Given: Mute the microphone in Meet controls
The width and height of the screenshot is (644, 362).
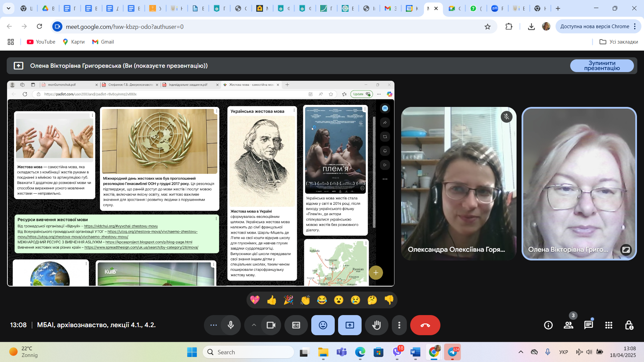Looking at the screenshot, I should pyautogui.click(x=231, y=325).
